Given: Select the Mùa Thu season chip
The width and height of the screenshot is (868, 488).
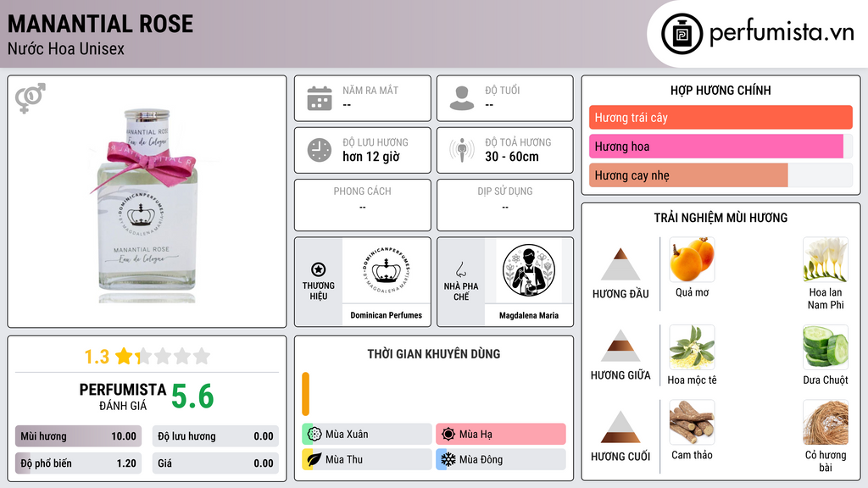Looking at the screenshot, I should (x=367, y=459).
